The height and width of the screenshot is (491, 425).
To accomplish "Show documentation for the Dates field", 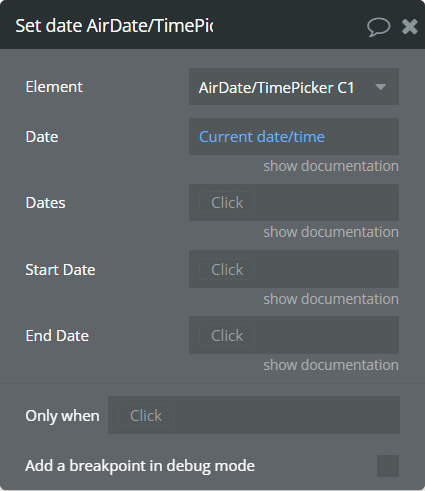I will tap(331, 232).
